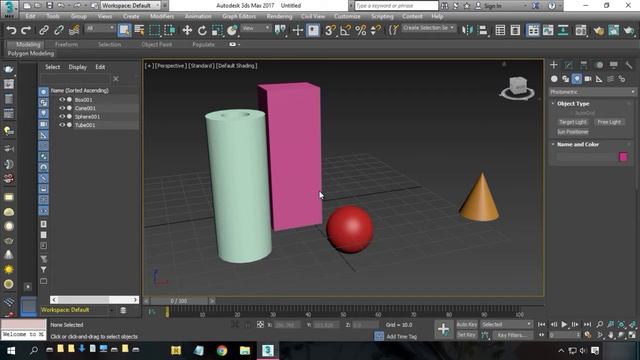Activate the Select Object tool
This screenshot has width=640, height=360.
124,30
